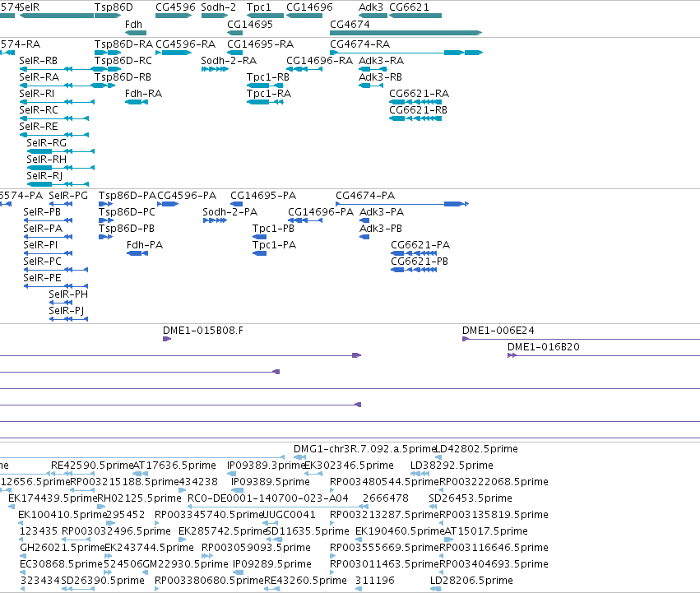700x593 pixels.
Task: Click the CG14696-PA protein label
Action: click(x=321, y=211)
